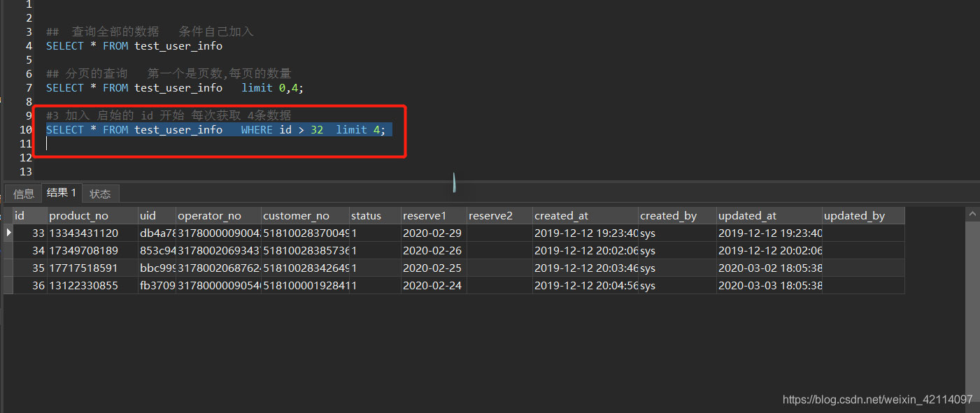
Task: Click the results scrollbar up arrow
Action: 972,212
